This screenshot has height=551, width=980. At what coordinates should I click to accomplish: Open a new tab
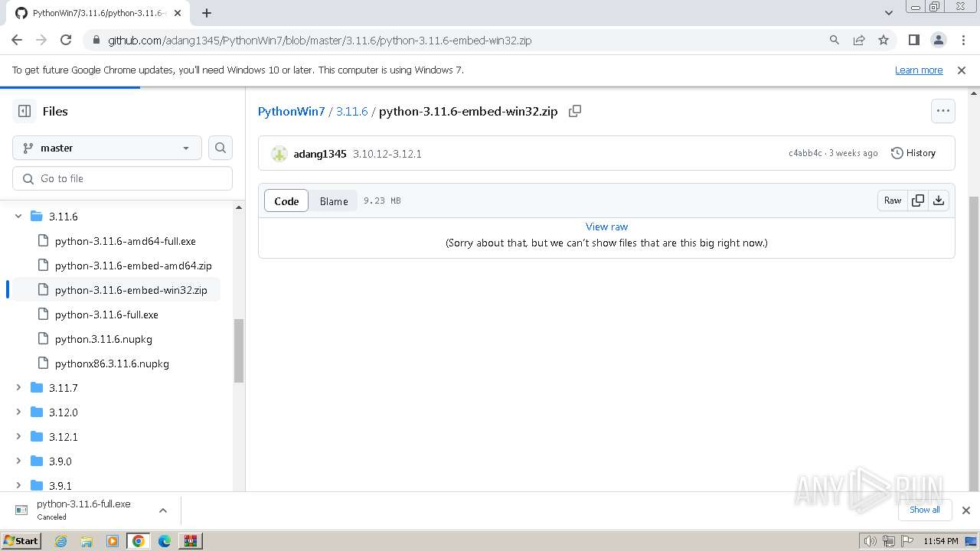tap(207, 13)
